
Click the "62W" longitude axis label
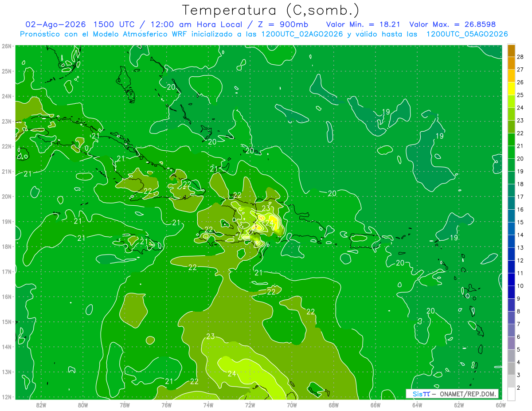coord(459,405)
